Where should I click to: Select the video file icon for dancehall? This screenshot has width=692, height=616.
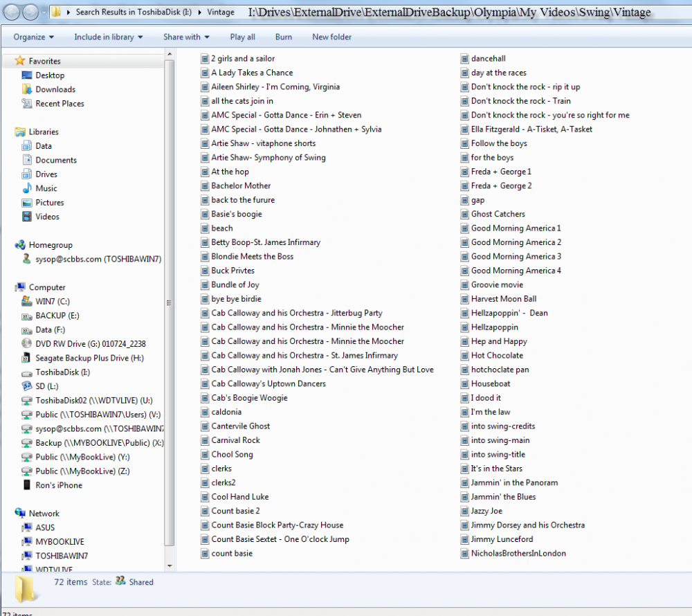coord(464,58)
